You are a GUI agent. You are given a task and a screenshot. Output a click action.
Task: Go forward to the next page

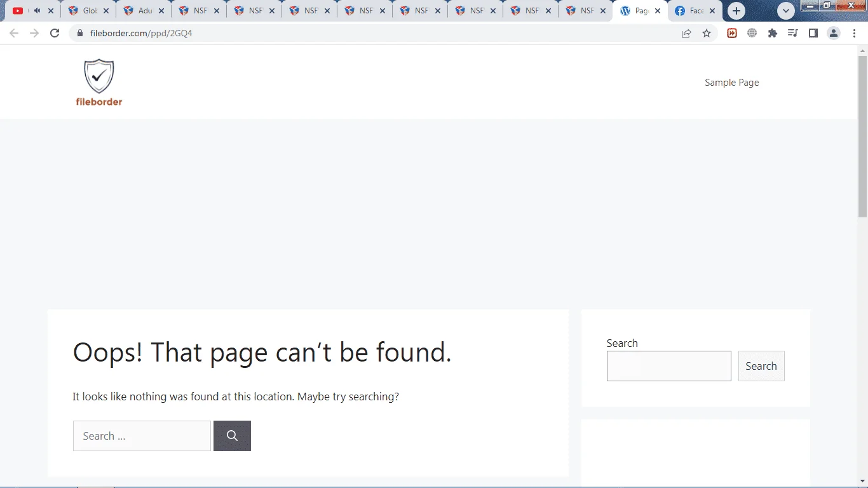34,33
